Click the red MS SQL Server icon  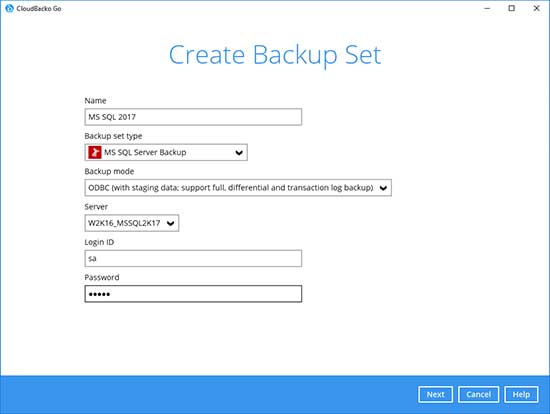click(95, 152)
